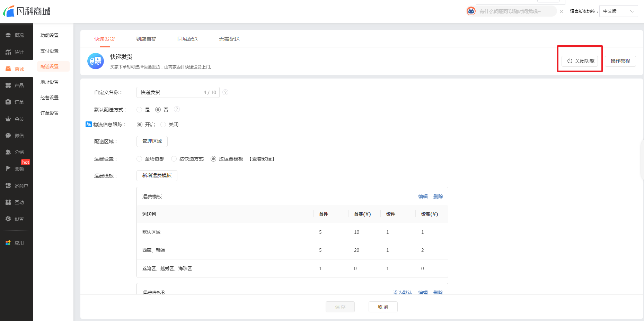Open the 互动 interaction sidebar icon
The image size is (644, 321).
[x=8, y=202]
